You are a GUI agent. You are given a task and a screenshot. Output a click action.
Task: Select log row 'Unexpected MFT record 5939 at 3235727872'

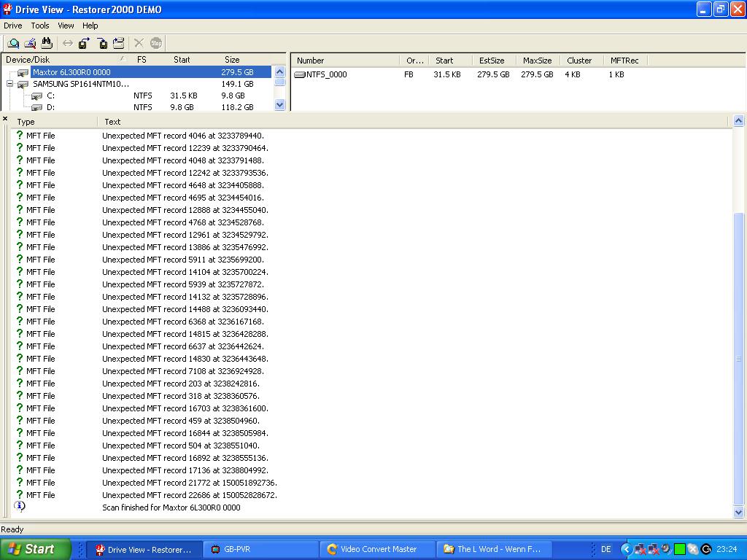[183, 284]
